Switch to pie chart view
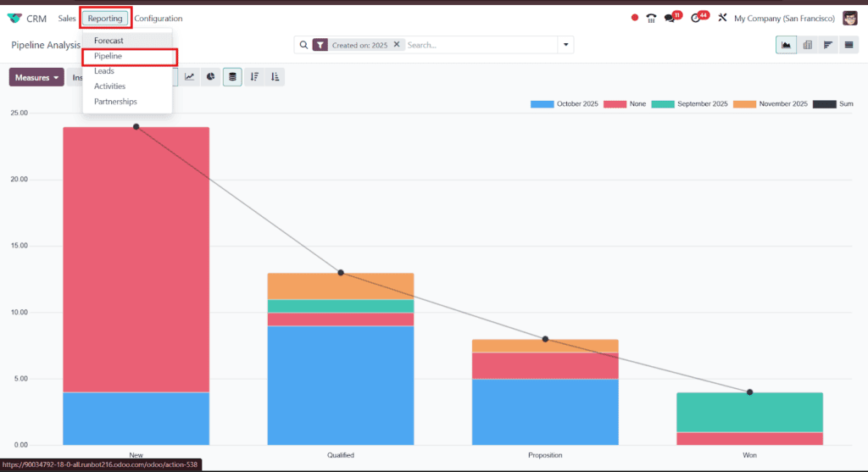Image resolution: width=868 pixels, height=472 pixels. 211,77
